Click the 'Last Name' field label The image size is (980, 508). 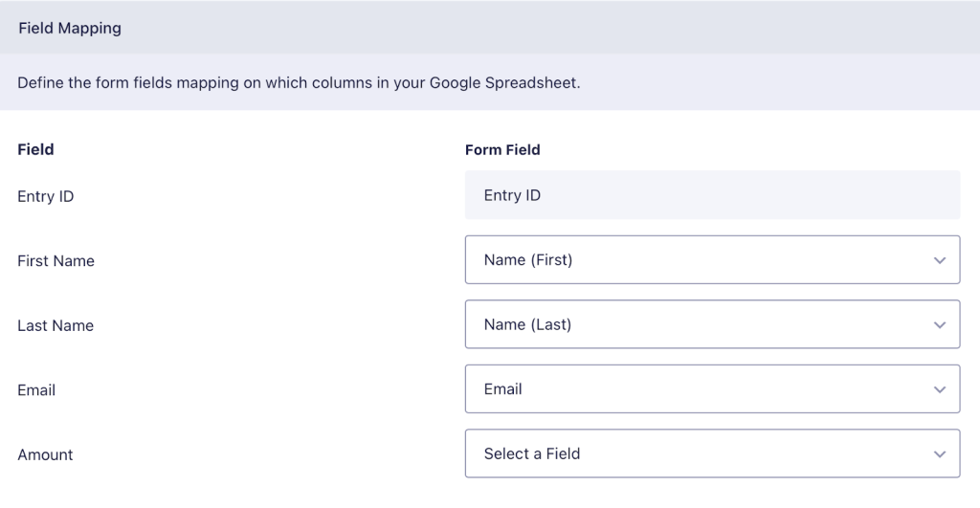pos(56,325)
